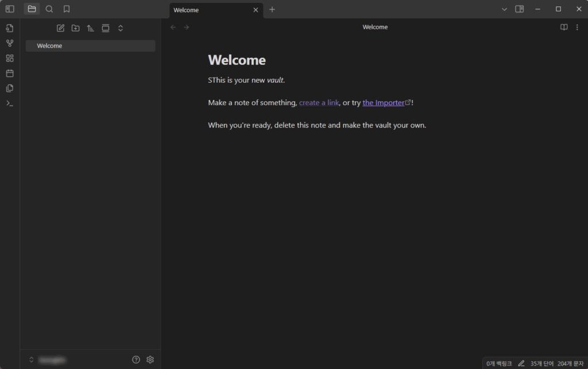Select the Welcome note in file list
The height and width of the screenshot is (369, 588).
pyautogui.click(x=90, y=46)
